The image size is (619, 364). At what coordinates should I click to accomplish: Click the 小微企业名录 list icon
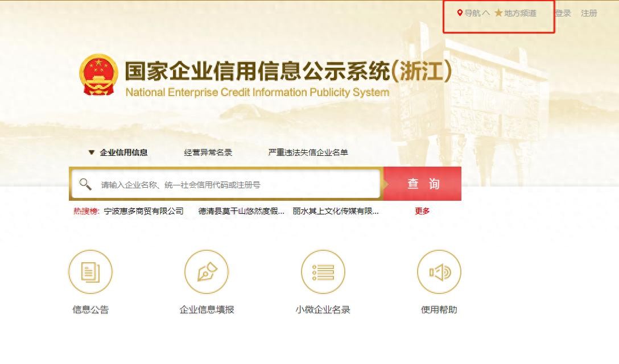[323, 272]
